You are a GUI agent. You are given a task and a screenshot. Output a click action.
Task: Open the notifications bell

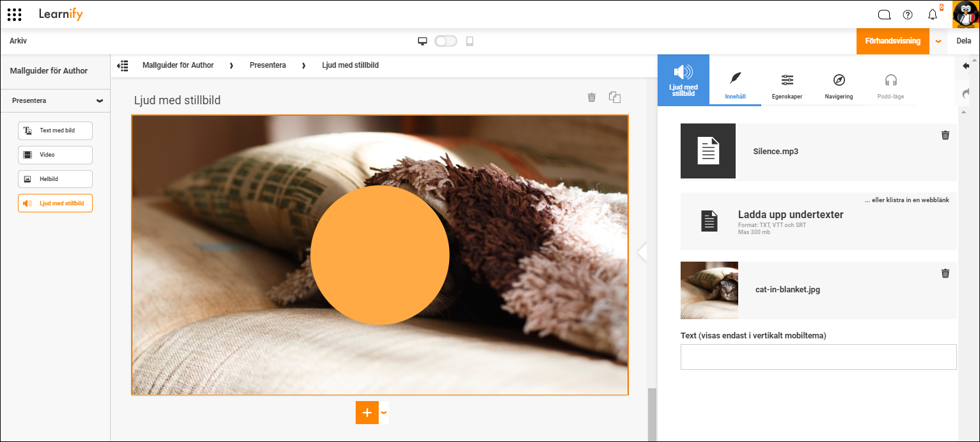pyautogui.click(x=933, y=15)
